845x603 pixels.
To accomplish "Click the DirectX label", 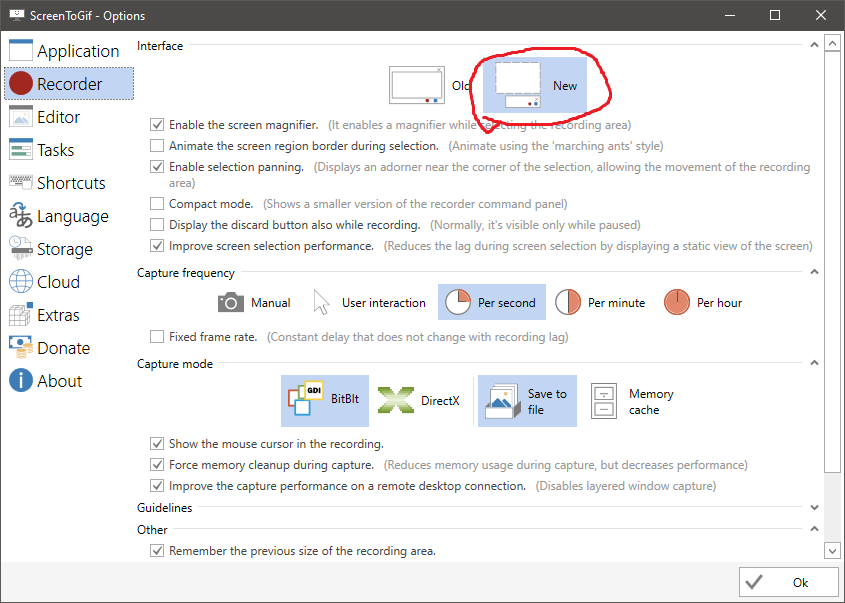I will tap(440, 400).
